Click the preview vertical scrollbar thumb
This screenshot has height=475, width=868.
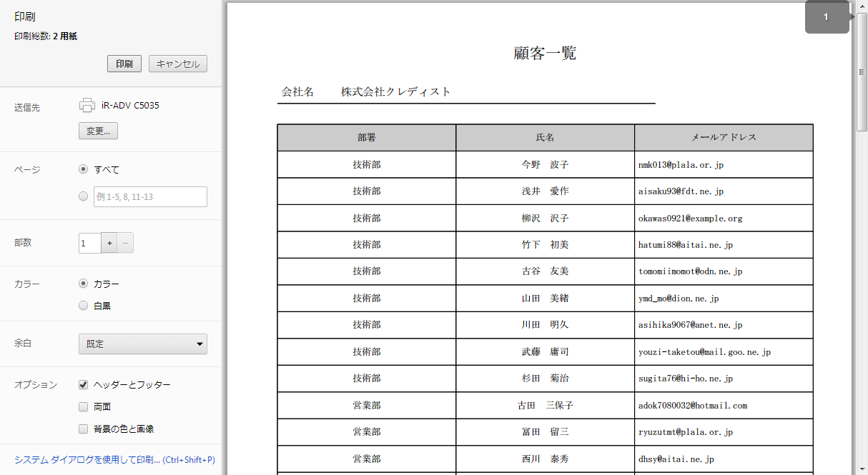(x=862, y=71)
